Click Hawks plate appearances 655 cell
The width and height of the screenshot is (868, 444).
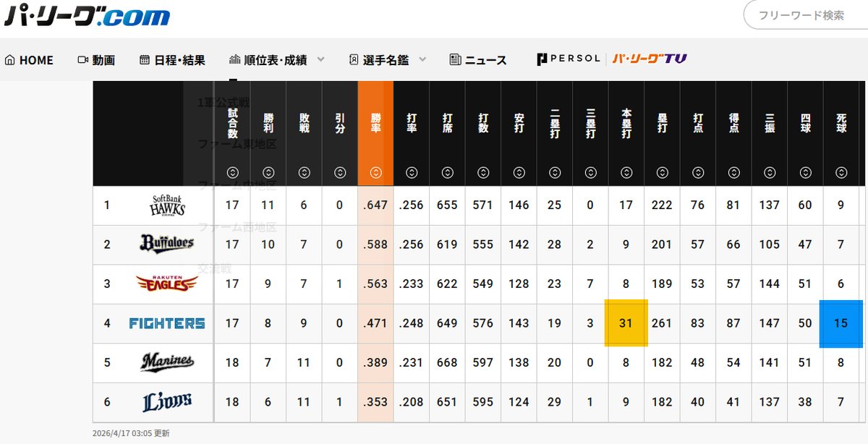point(447,205)
